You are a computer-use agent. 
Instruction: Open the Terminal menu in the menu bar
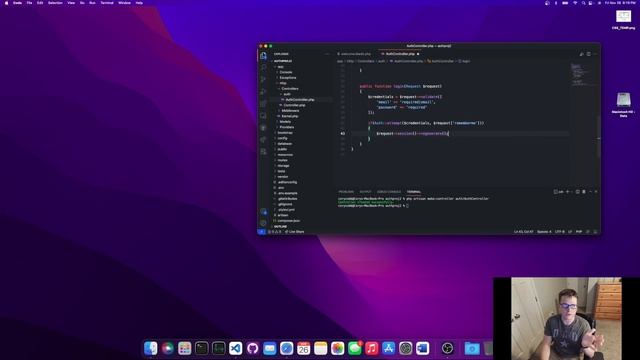(x=107, y=3)
